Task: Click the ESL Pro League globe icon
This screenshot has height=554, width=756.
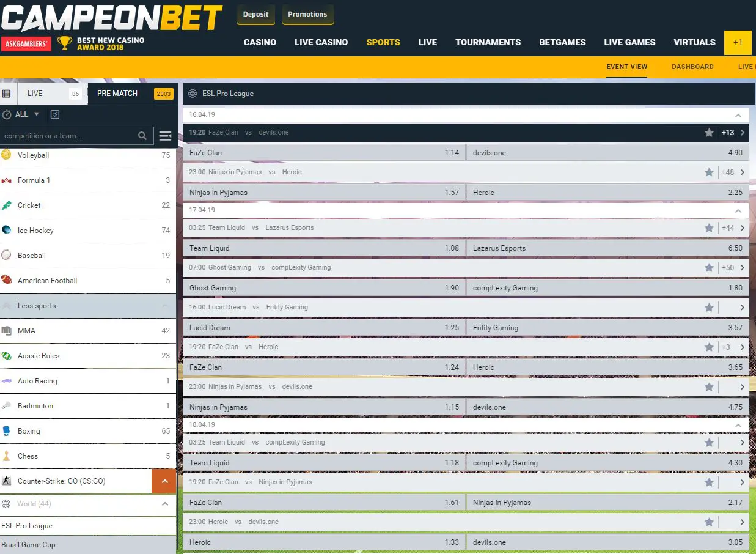Action: point(193,94)
